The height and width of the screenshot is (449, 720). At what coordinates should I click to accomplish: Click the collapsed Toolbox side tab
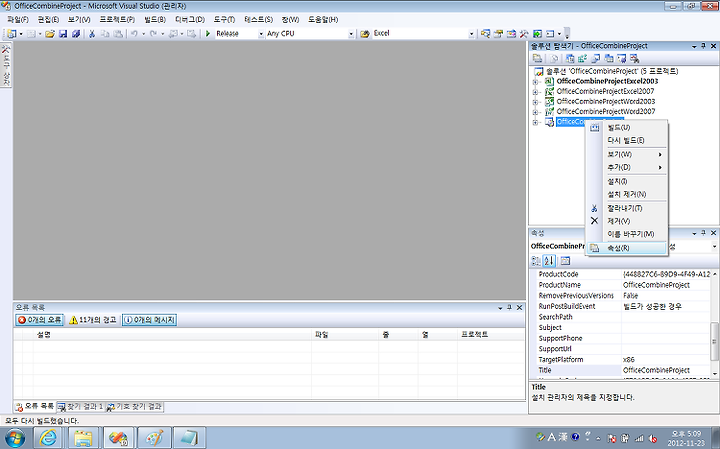click(x=6, y=65)
